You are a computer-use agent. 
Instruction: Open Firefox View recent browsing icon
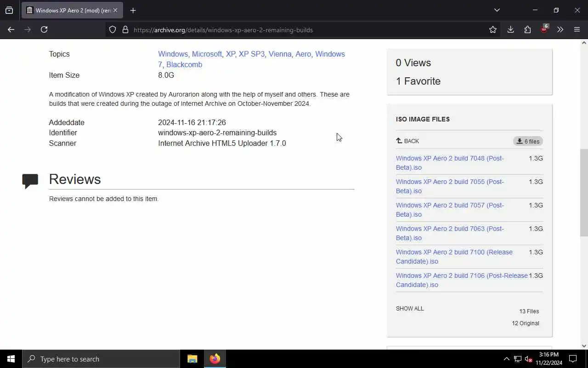(9, 10)
